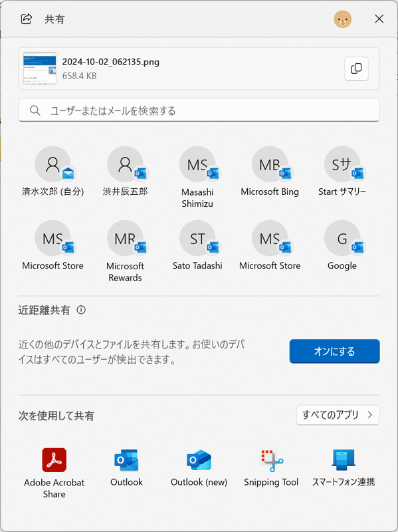The height and width of the screenshot is (532, 398).
Task: Share using Adobe Acrobat Share
Action: click(x=54, y=473)
